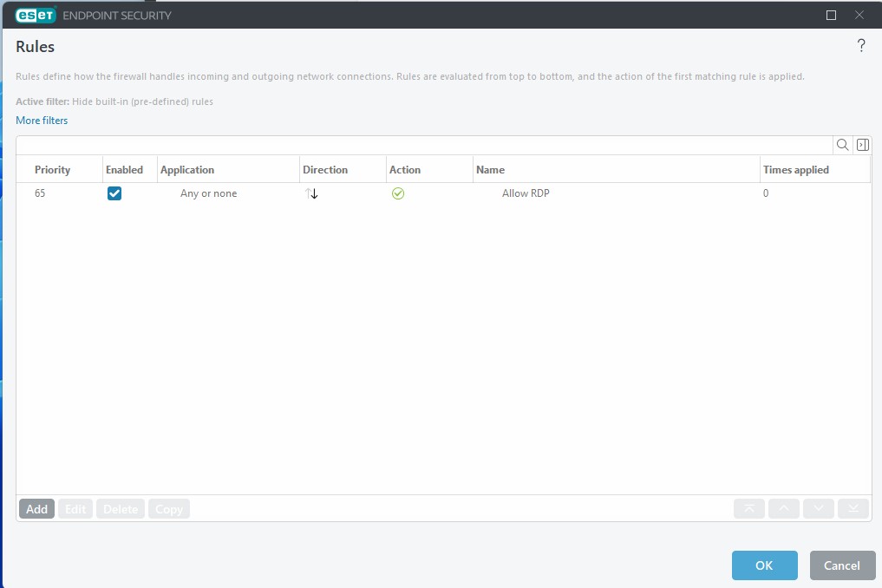The width and height of the screenshot is (882, 588).
Task: Confirm with the OK button
Action: [764, 565]
